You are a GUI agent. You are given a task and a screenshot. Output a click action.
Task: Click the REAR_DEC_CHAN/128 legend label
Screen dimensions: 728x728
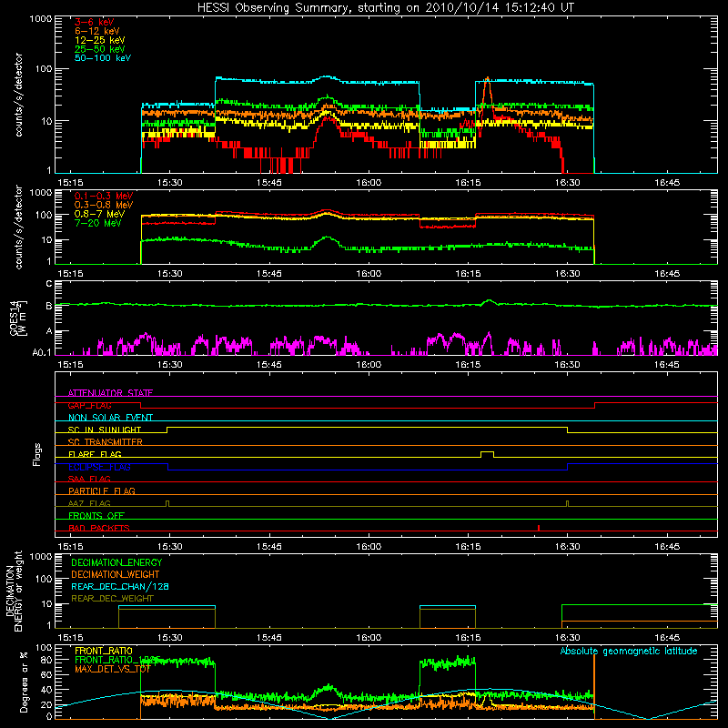120,587
